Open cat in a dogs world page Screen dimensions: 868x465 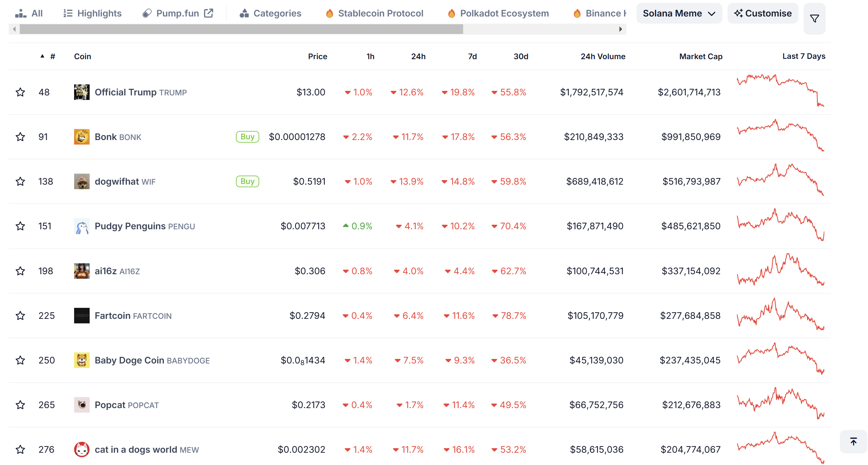(147, 450)
